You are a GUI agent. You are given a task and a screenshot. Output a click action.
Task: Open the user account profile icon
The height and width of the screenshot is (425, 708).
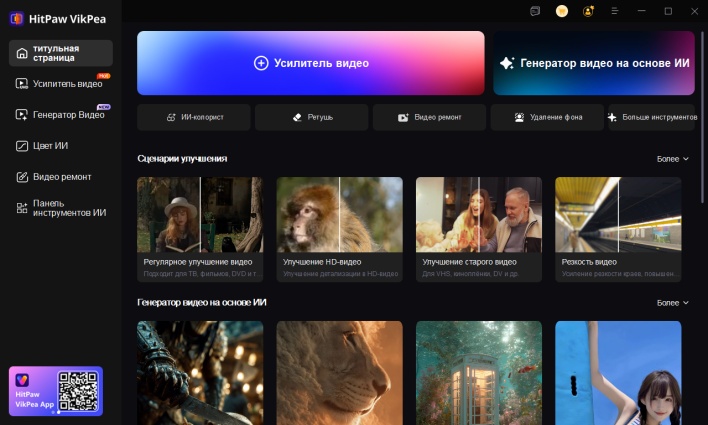(588, 11)
